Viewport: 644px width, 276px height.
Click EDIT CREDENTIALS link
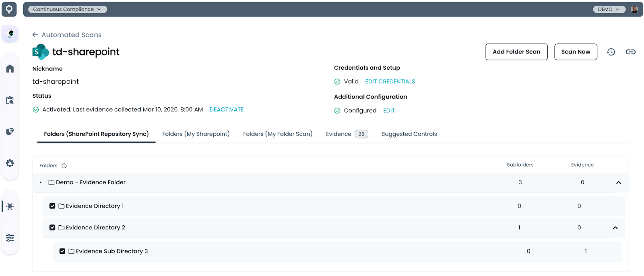(x=390, y=82)
